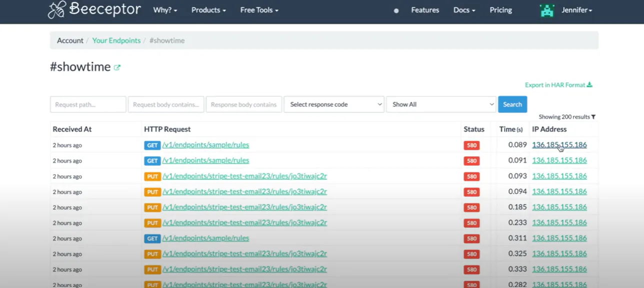The image size is (644, 288).
Task: Open the Free Tools dropdown
Action: pyautogui.click(x=259, y=10)
